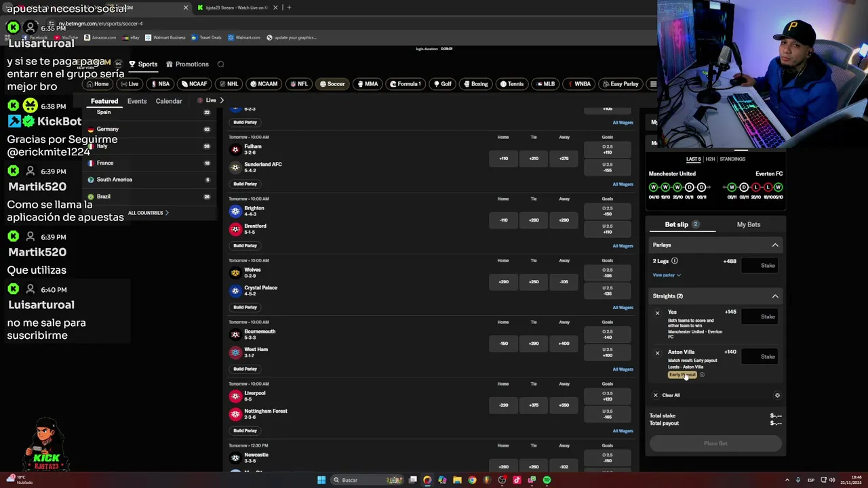
Task: Open the Windows Start menu
Action: coord(321,480)
